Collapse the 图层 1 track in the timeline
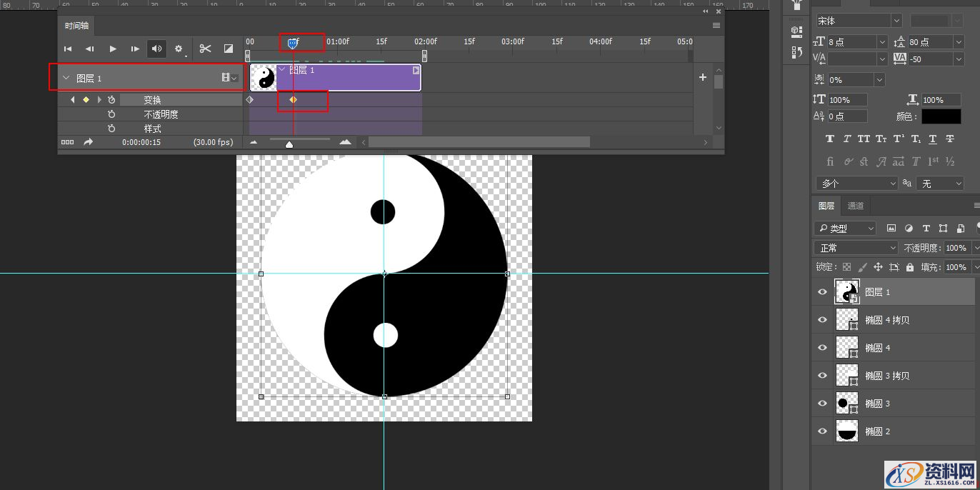 tap(66, 77)
